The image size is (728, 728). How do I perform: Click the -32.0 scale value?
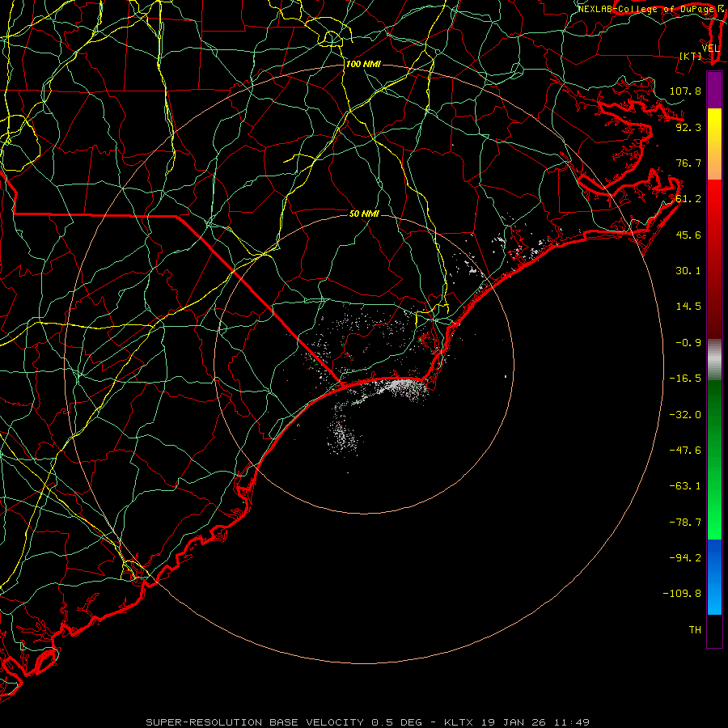click(x=685, y=415)
